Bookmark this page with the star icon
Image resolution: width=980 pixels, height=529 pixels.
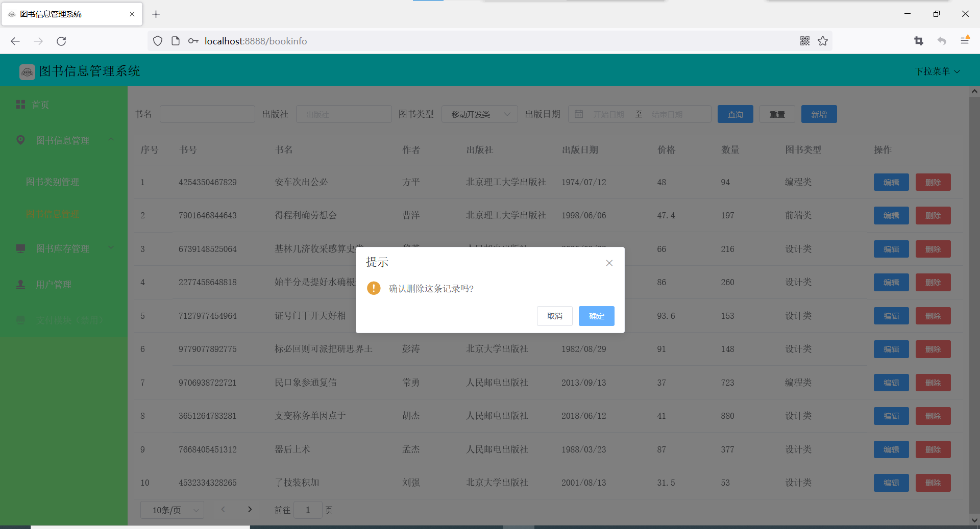coord(823,41)
